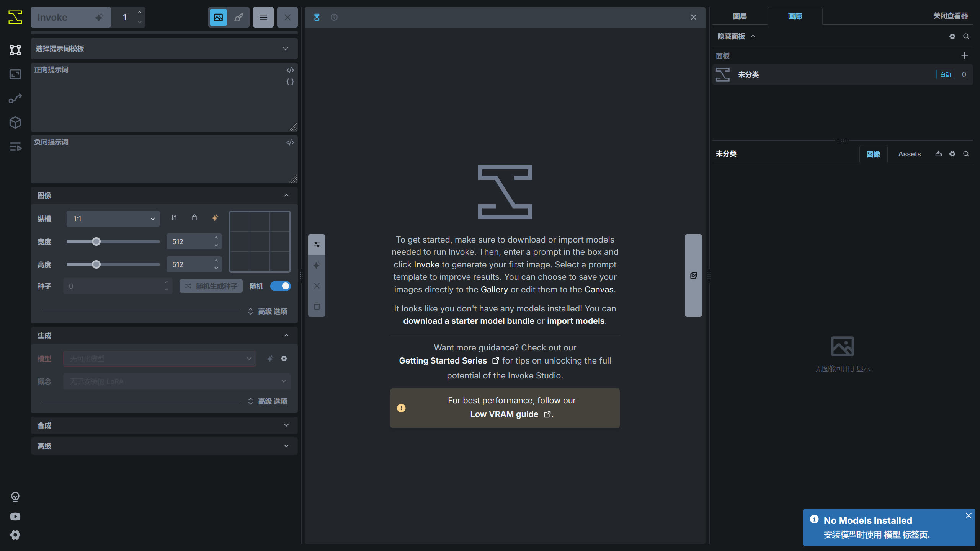
Task: Click the swap width and height icon
Action: (174, 218)
